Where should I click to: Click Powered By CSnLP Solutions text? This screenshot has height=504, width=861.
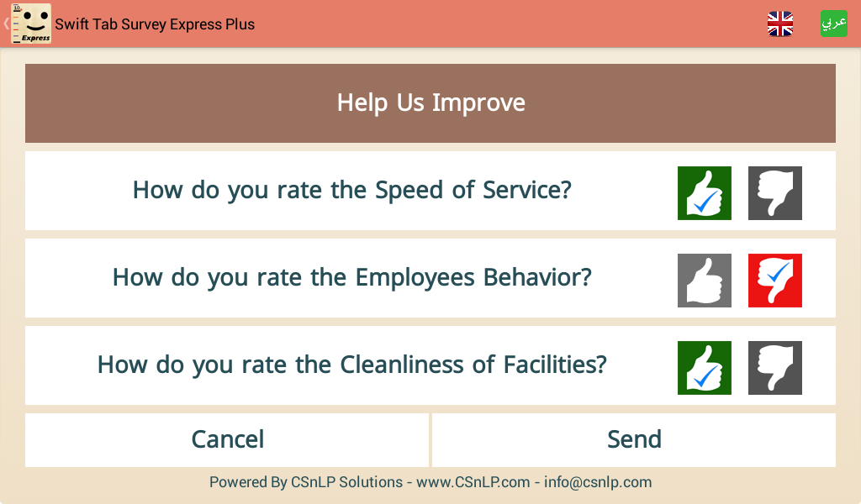pos(306,482)
